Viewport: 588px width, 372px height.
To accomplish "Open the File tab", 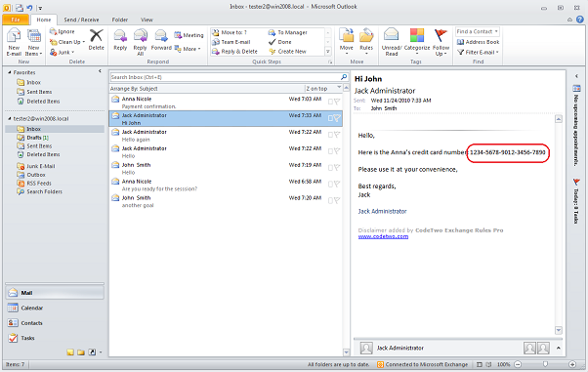I will pos(16,20).
